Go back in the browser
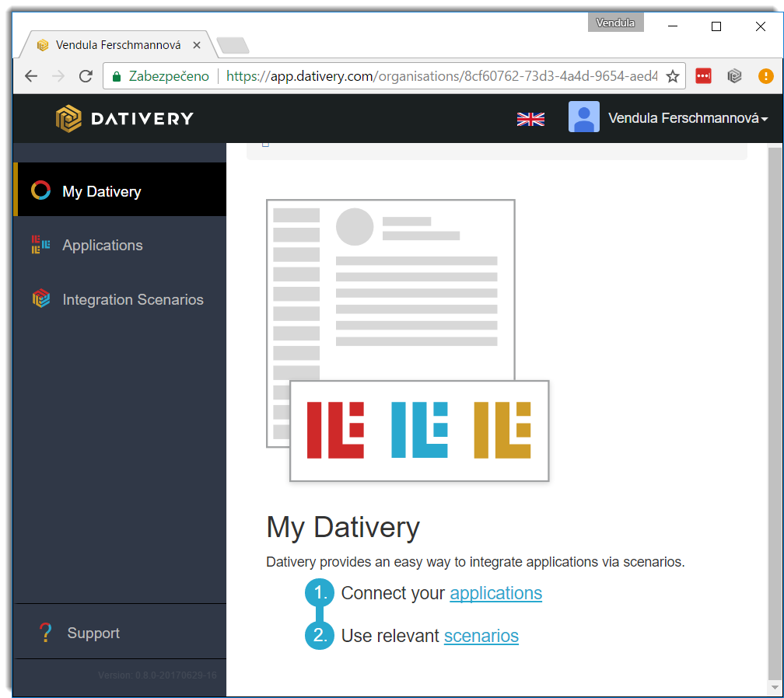This screenshot has width=784, height=698. (x=31, y=76)
